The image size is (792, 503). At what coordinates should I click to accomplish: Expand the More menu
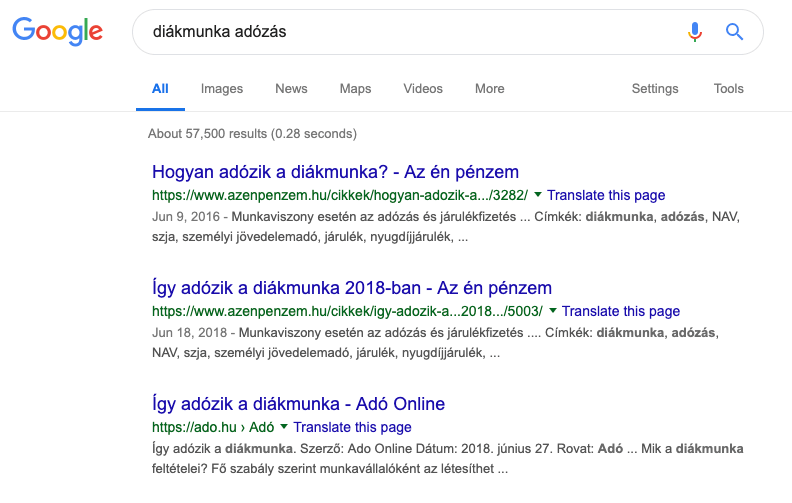pyautogui.click(x=489, y=89)
